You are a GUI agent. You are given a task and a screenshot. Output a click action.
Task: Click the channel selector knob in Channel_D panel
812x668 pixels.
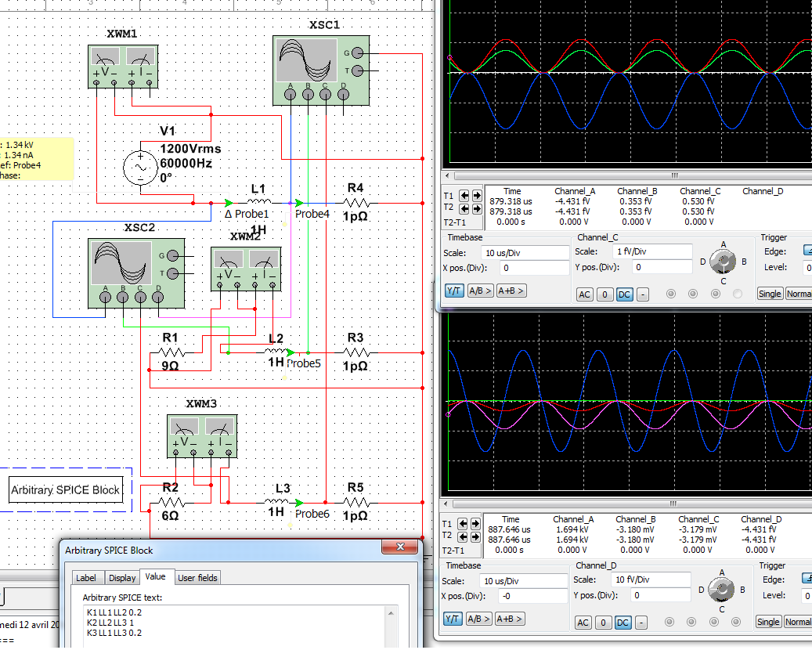click(x=722, y=589)
